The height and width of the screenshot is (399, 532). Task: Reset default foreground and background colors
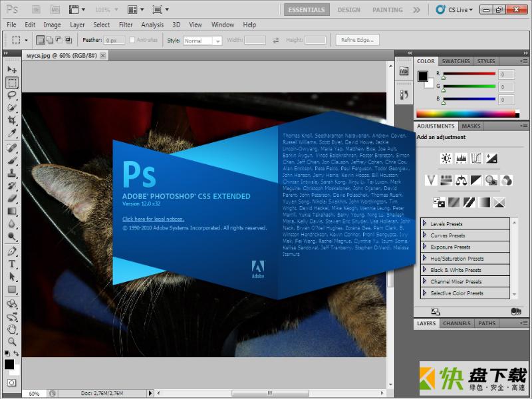(x=7, y=353)
